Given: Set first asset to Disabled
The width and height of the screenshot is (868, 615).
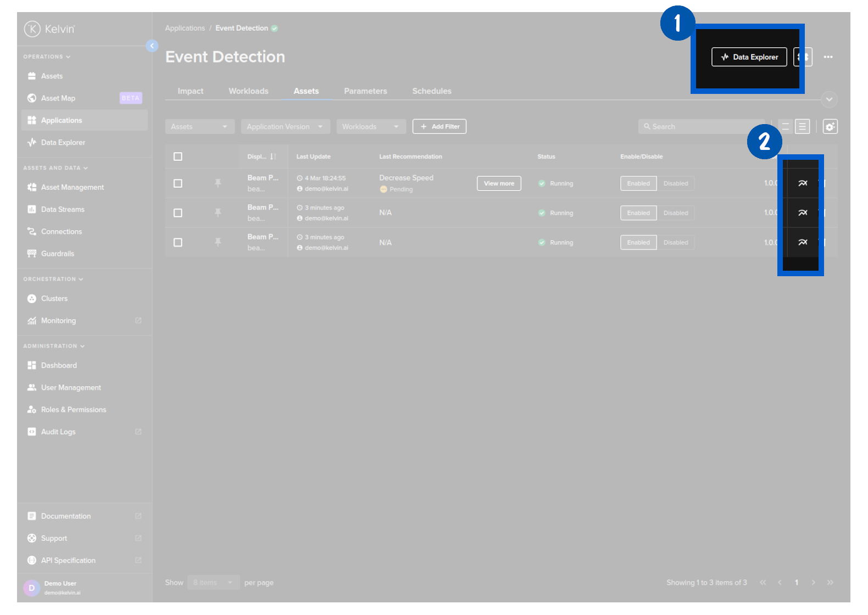Looking at the screenshot, I should point(675,183).
